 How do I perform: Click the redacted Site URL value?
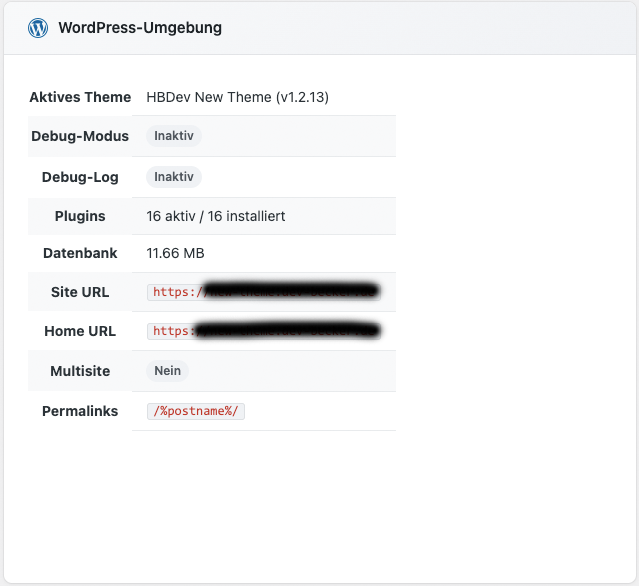tap(265, 292)
